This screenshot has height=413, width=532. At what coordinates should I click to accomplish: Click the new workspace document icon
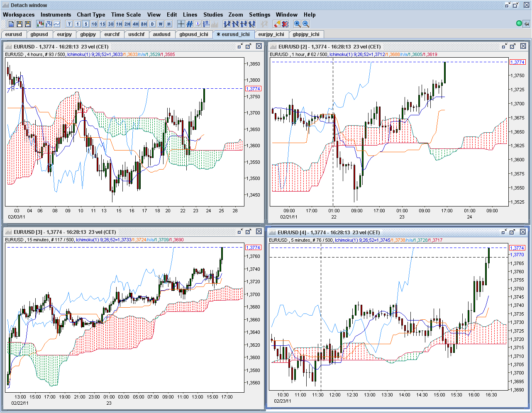point(11,24)
